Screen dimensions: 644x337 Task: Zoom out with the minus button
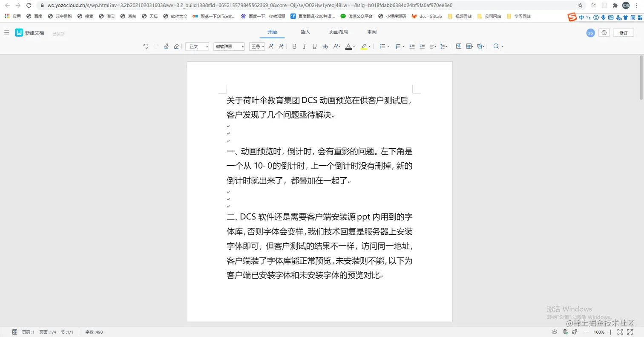coord(586,332)
